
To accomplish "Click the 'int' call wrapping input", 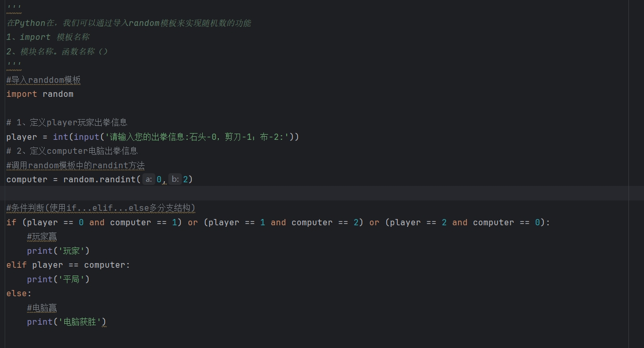I will point(61,137).
